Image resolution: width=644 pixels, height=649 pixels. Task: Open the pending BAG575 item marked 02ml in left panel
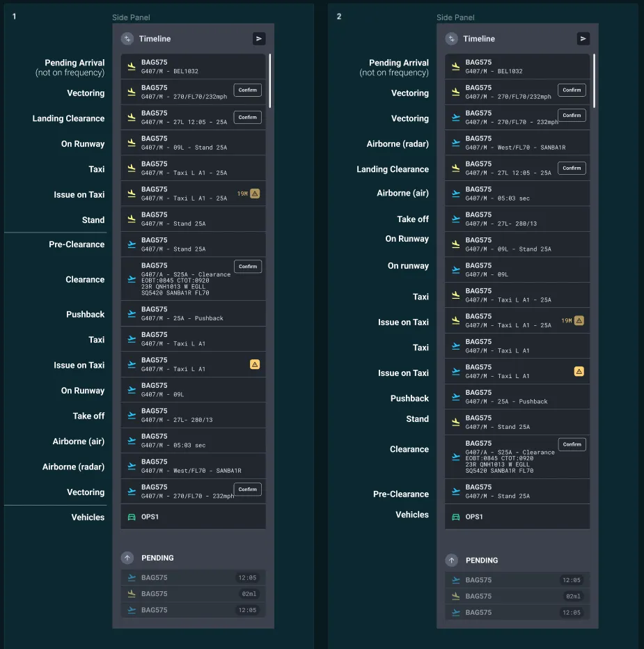pyautogui.click(x=193, y=594)
